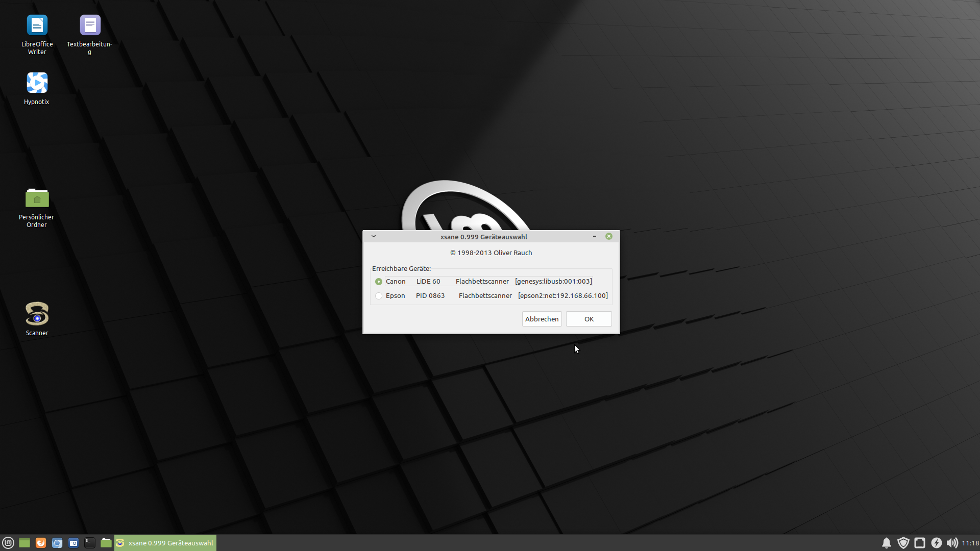This screenshot has width=980, height=551.
Task: Click the xsane 0.999 Geräteauswahl title bar
Action: (x=484, y=237)
